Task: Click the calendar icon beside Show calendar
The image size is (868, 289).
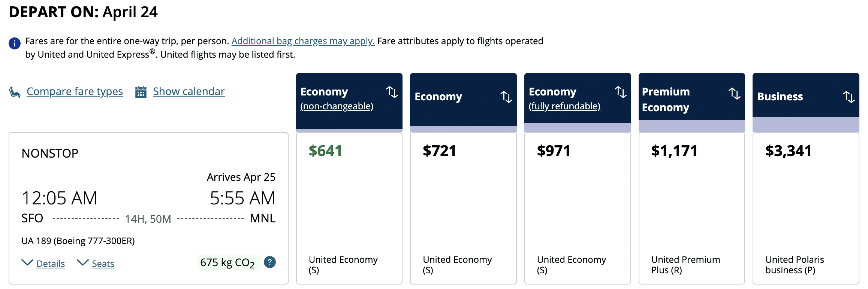Action: [x=141, y=92]
